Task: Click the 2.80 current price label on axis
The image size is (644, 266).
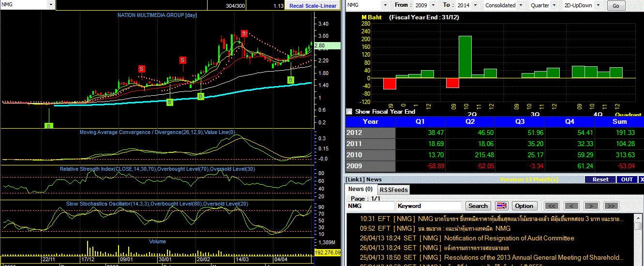Action: coord(328,46)
